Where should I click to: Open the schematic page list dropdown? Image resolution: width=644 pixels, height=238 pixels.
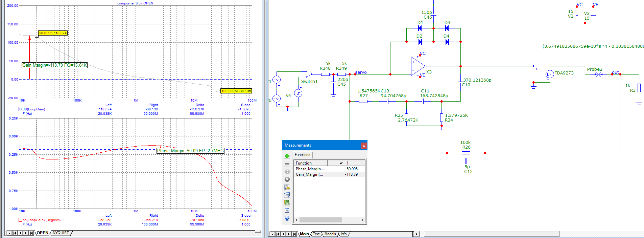click(272, 234)
